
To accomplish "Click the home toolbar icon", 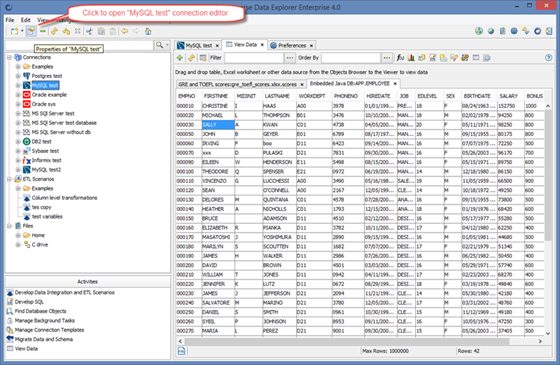I will pos(148,31).
